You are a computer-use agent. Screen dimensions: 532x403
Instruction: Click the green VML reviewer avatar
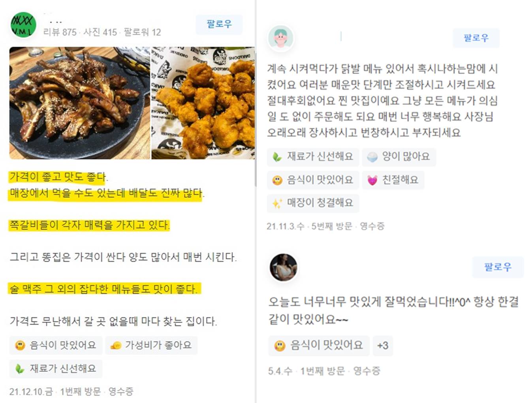coord(23,25)
